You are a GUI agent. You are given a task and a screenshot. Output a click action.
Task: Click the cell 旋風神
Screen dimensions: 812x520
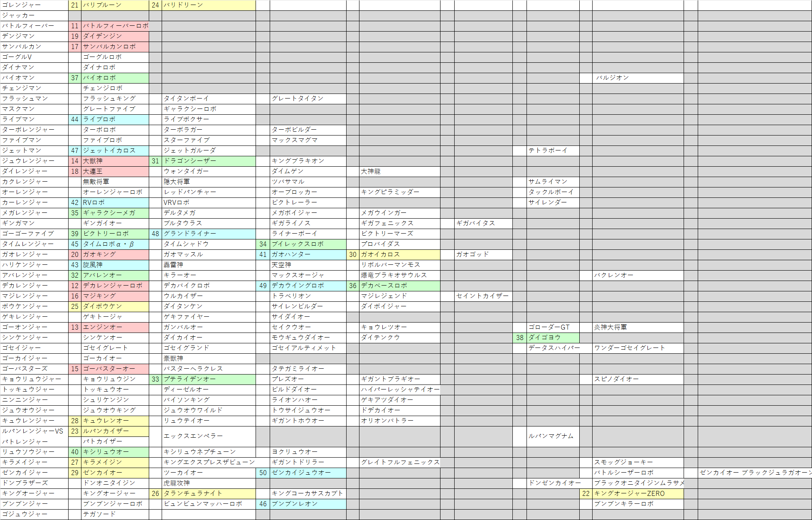(115, 265)
